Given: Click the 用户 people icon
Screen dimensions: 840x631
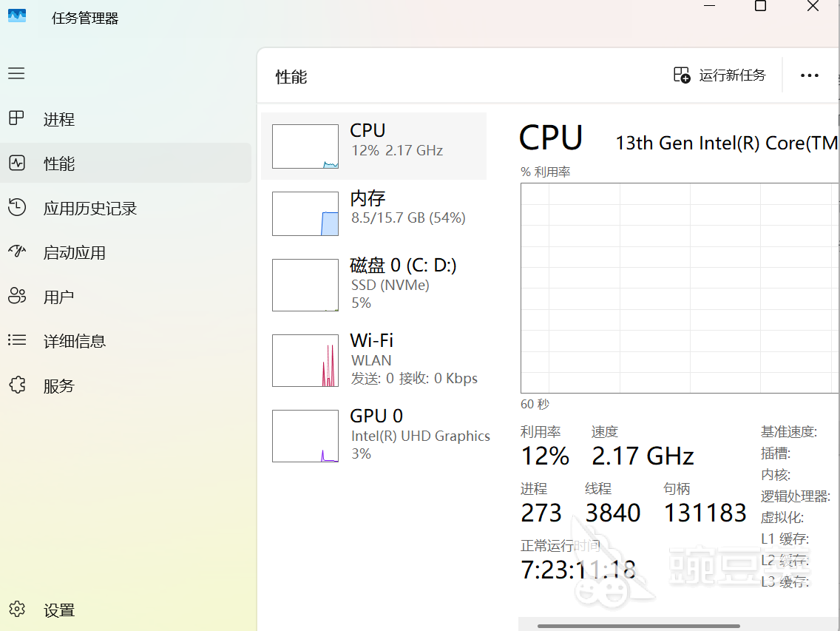Looking at the screenshot, I should pos(16,295).
